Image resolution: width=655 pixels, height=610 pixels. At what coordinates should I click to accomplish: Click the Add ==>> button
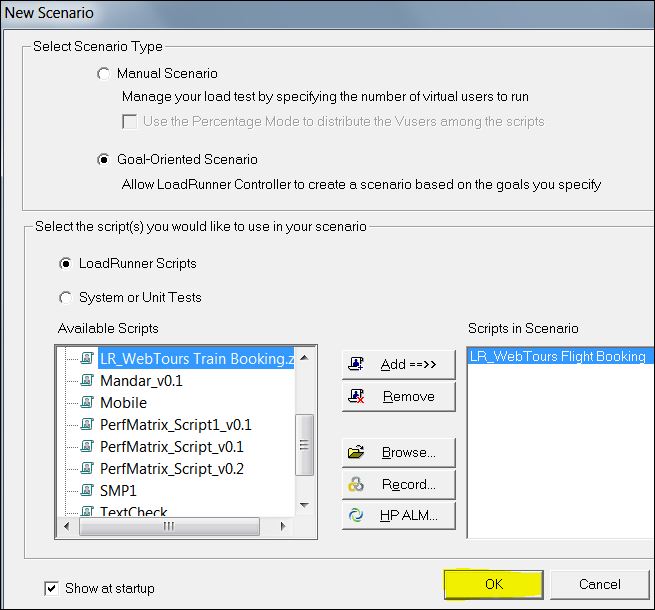(399, 364)
